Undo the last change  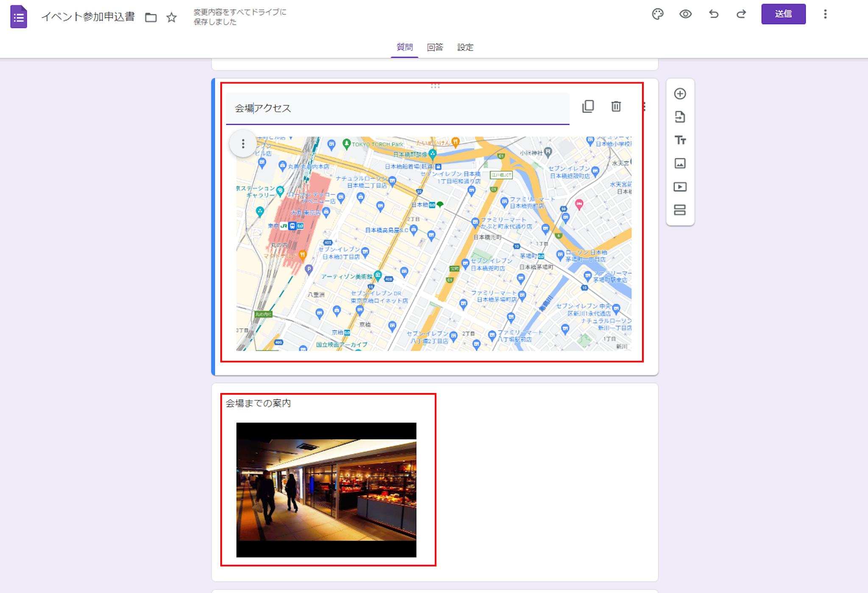713,14
